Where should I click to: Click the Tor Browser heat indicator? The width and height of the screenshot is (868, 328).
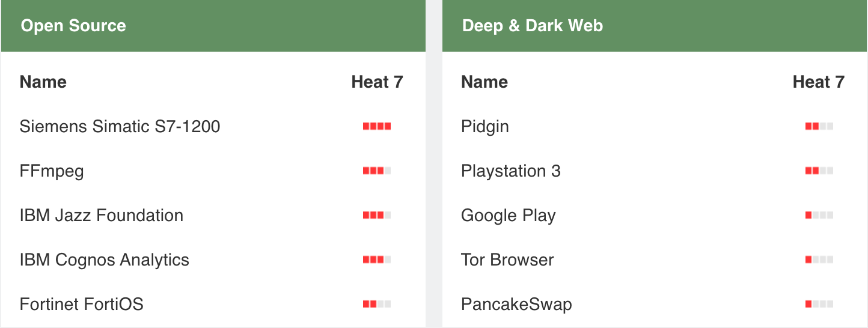coord(819,260)
